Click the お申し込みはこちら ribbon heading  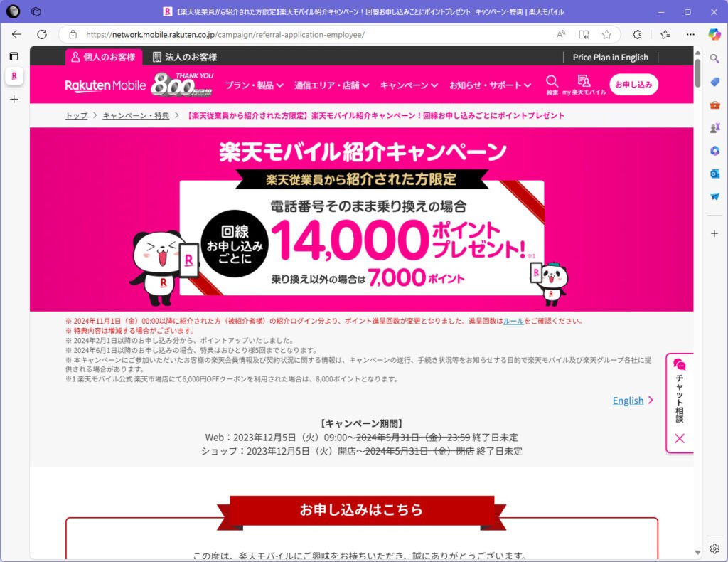coord(361,510)
